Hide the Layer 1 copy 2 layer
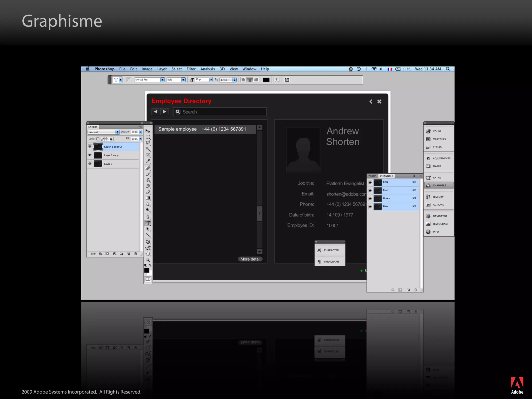 pyautogui.click(x=90, y=147)
